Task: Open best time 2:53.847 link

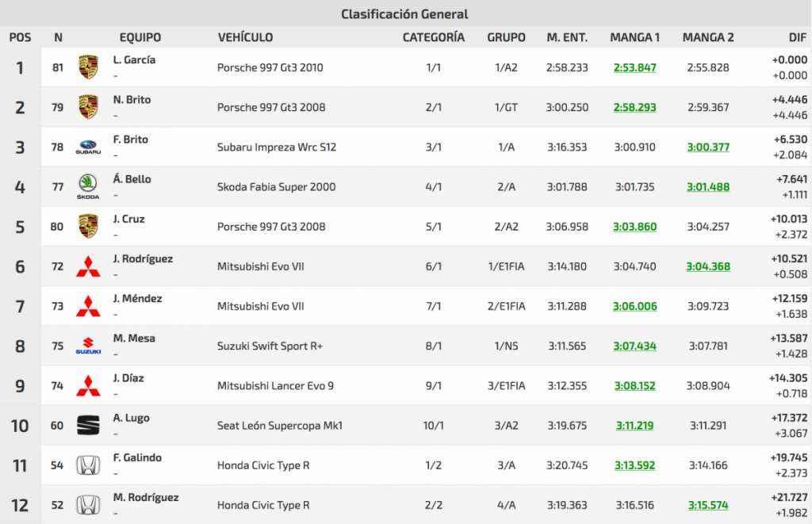Action: coord(634,68)
